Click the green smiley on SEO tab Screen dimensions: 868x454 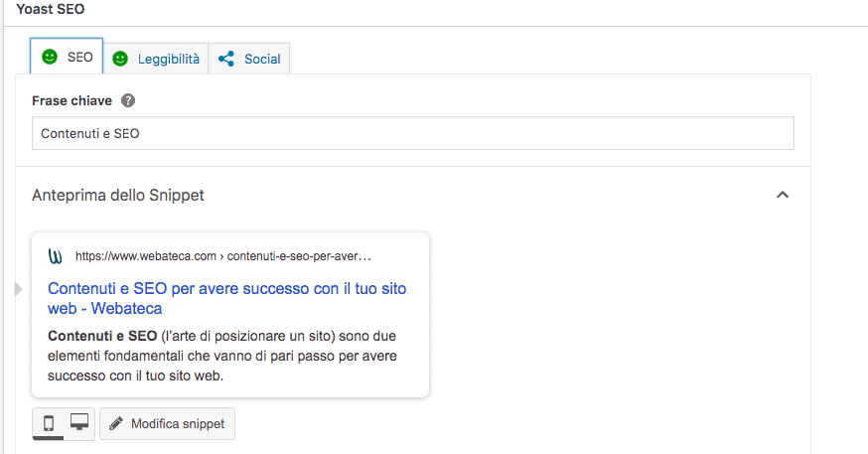[x=50, y=57]
